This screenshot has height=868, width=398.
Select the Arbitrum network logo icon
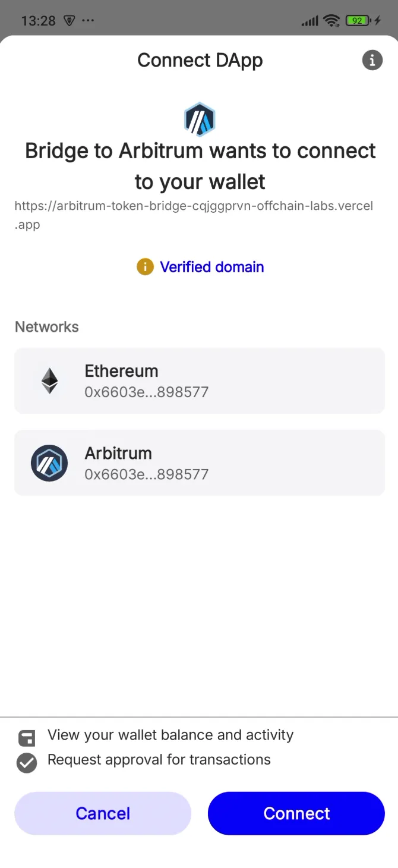click(49, 463)
